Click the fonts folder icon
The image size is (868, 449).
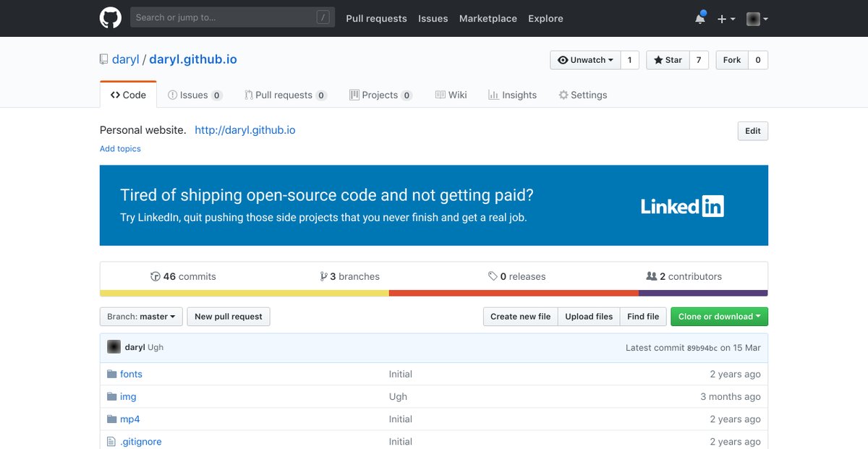[x=111, y=374]
